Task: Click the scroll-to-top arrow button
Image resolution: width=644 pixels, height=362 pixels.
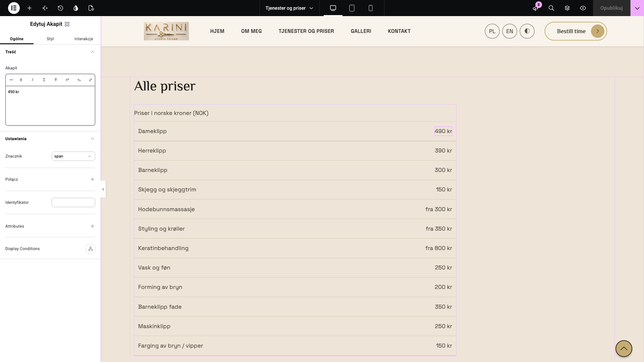Action: pos(623,349)
